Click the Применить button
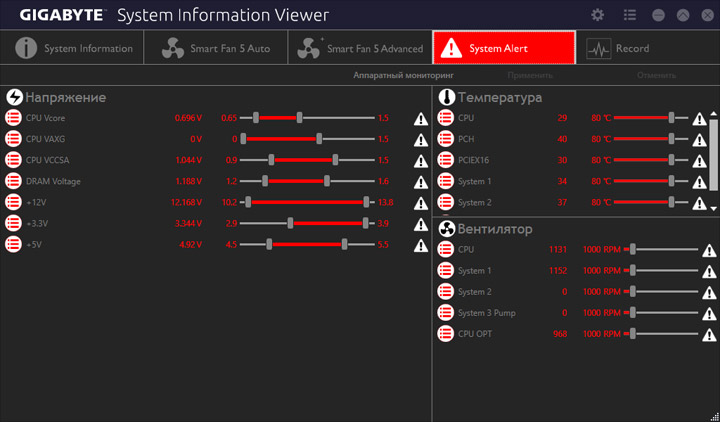 click(x=530, y=75)
